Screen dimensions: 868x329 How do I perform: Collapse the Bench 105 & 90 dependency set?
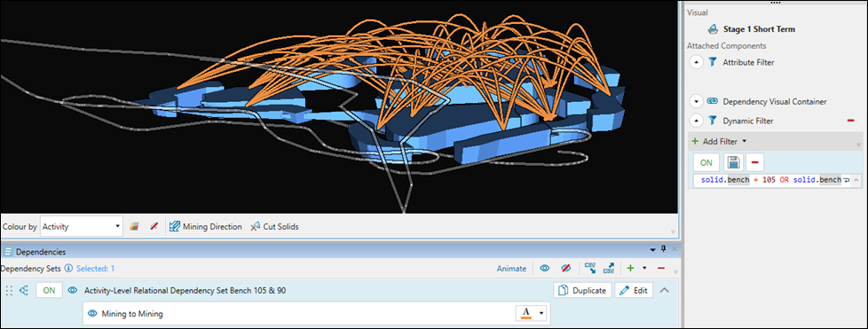tap(665, 290)
